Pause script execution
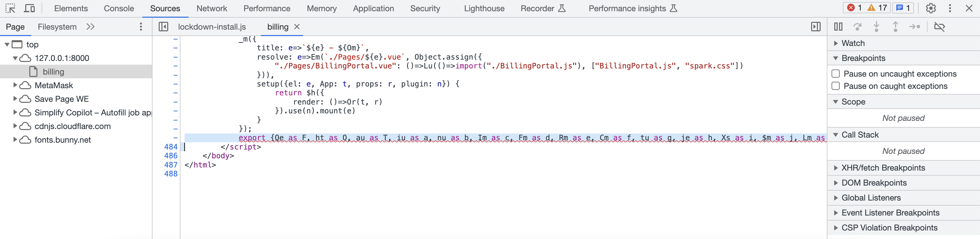 [838, 27]
